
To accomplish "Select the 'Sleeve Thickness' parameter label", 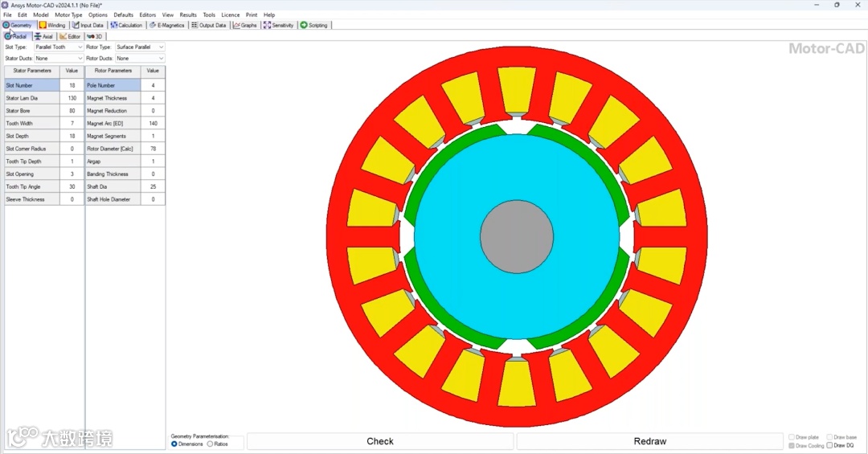I will point(31,199).
